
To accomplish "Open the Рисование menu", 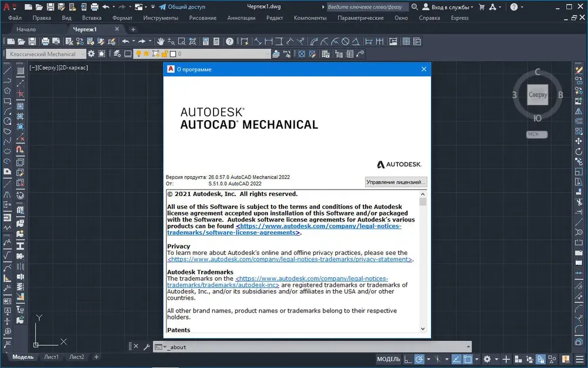I will pyautogui.click(x=202, y=18).
